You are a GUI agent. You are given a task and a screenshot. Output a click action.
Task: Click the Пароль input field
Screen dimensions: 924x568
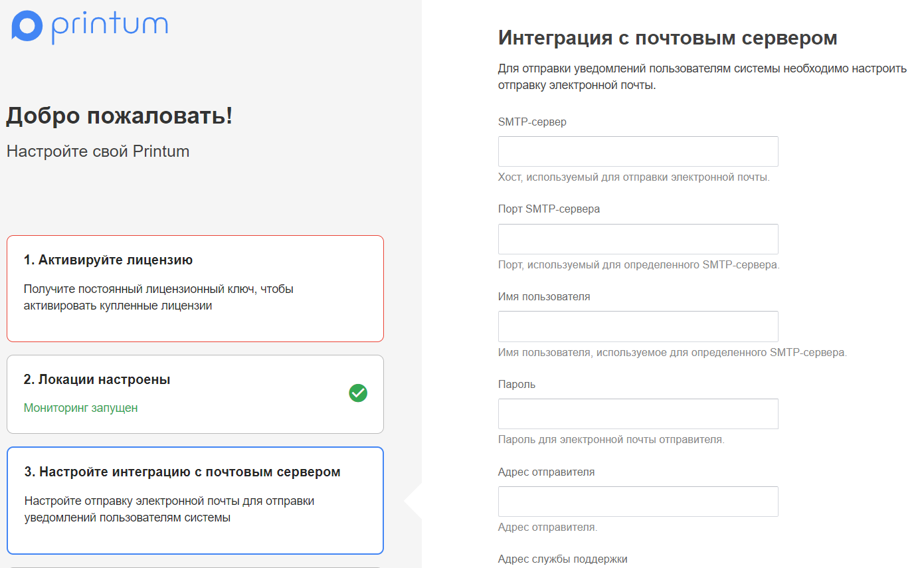pyautogui.click(x=638, y=414)
